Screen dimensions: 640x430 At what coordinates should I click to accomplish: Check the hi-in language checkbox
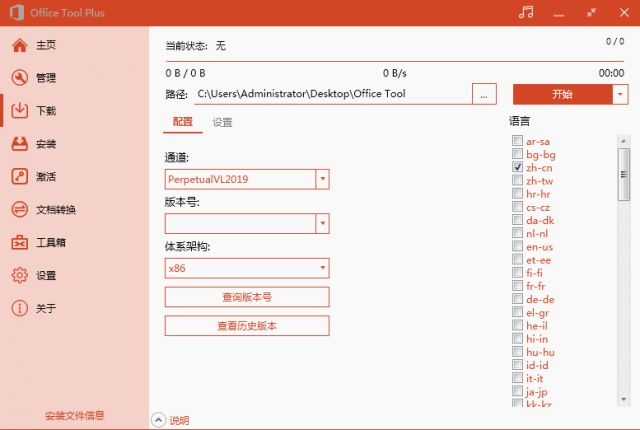coord(518,338)
